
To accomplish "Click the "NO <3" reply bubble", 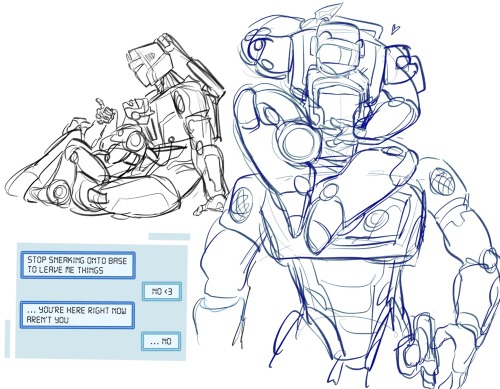I will (162, 291).
